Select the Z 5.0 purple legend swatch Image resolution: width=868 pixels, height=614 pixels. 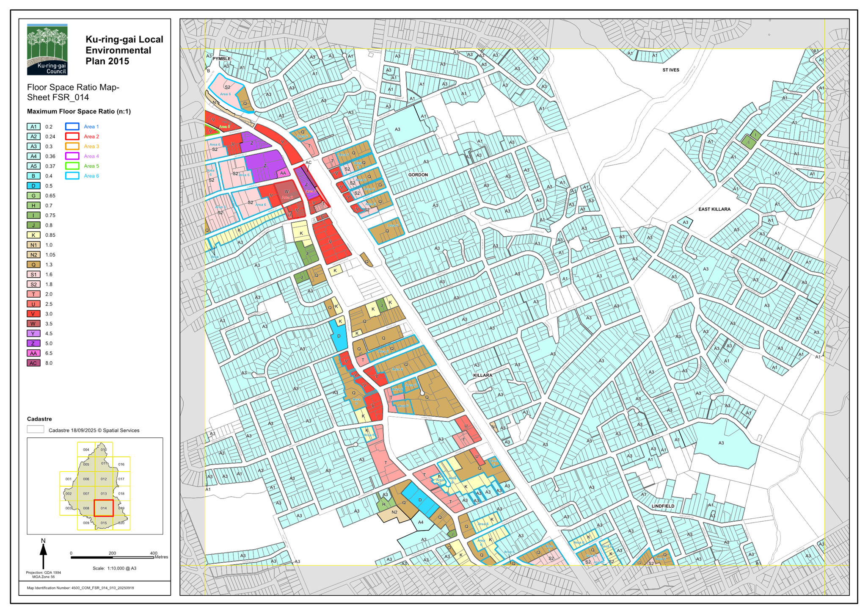pos(33,343)
